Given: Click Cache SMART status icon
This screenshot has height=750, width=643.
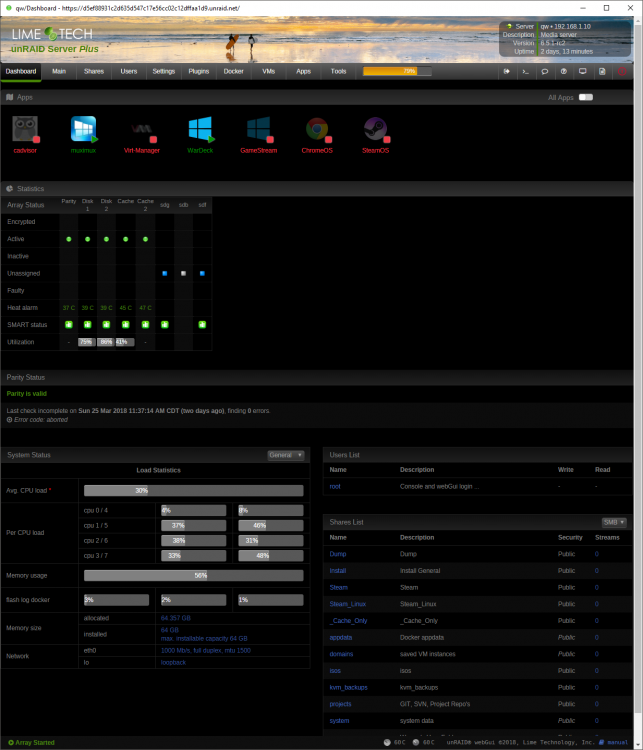Looking at the screenshot, I should coord(126,325).
